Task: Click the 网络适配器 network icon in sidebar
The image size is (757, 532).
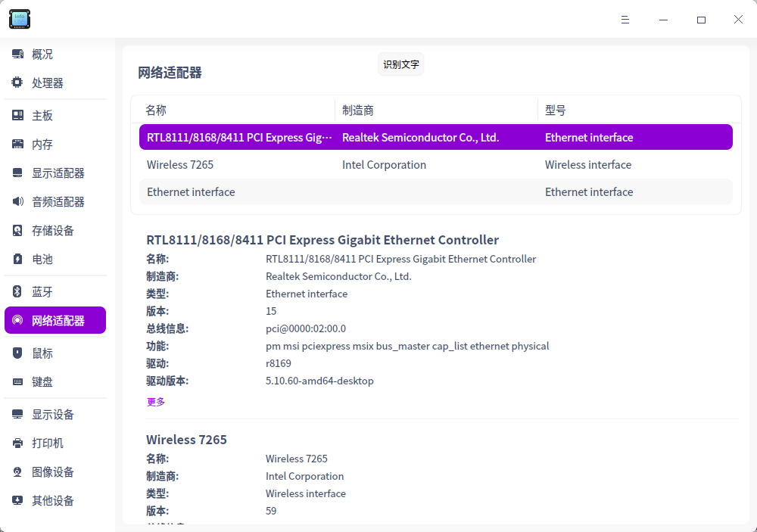Action: [x=18, y=320]
